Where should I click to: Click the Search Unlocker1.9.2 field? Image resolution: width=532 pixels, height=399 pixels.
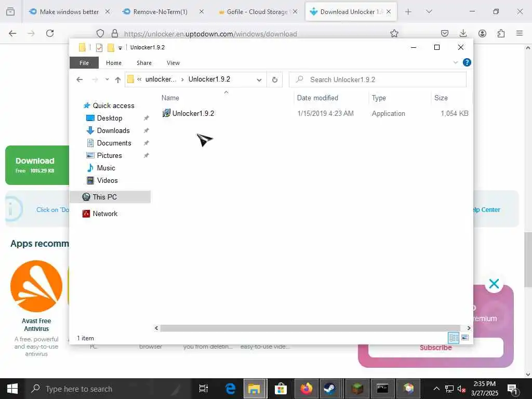(x=378, y=79)
